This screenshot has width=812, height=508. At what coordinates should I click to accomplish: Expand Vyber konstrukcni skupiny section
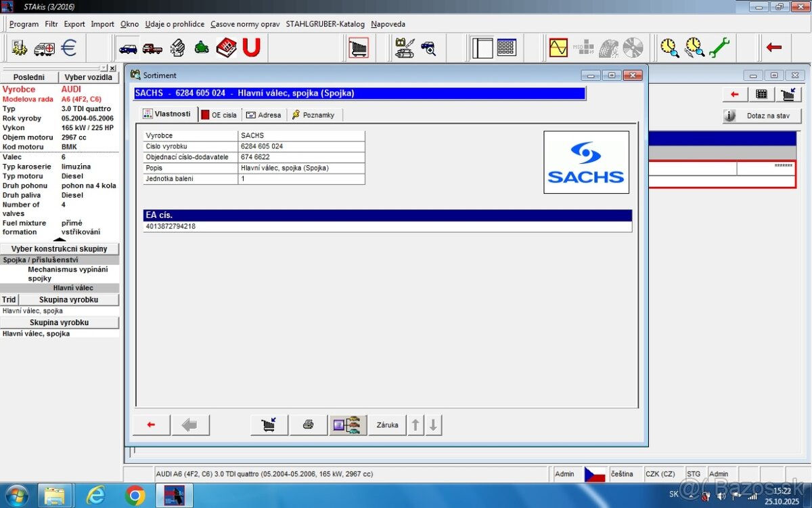[60, 249]
